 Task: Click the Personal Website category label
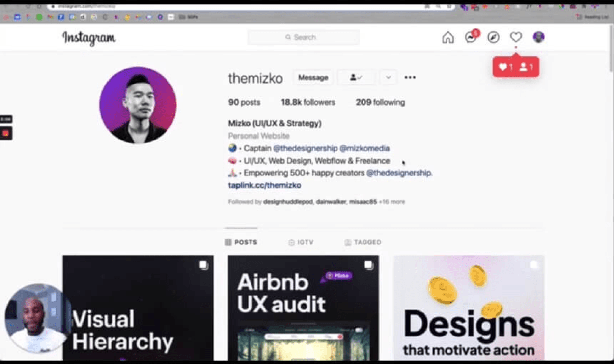click(x=259, y=136)
